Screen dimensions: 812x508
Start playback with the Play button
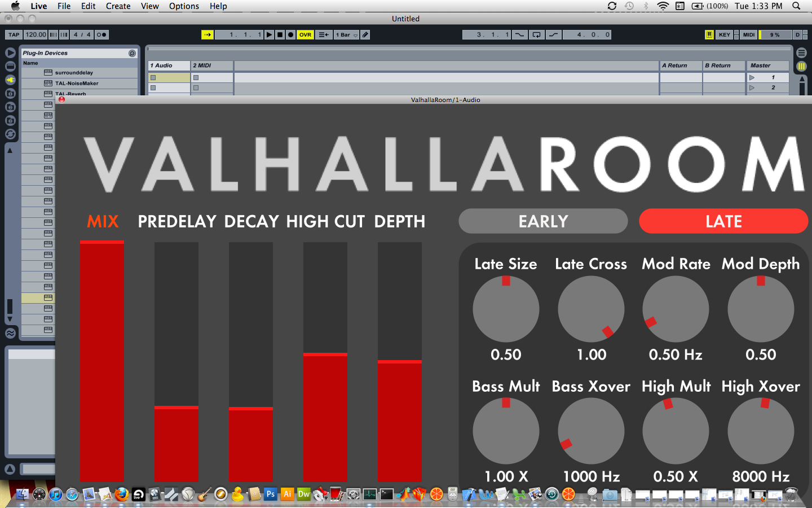(x=270, y=34)
